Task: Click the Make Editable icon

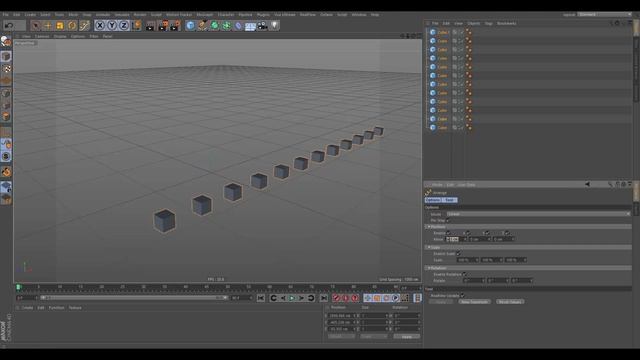Action: point(6,41)
